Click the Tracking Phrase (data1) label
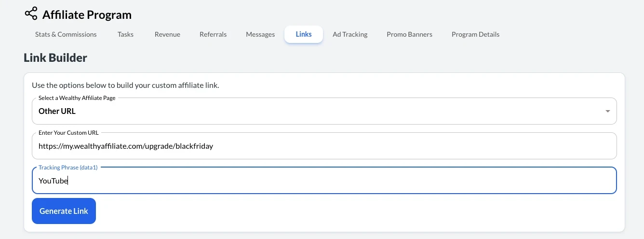This screenshot has width=644, height=239. 69,168
